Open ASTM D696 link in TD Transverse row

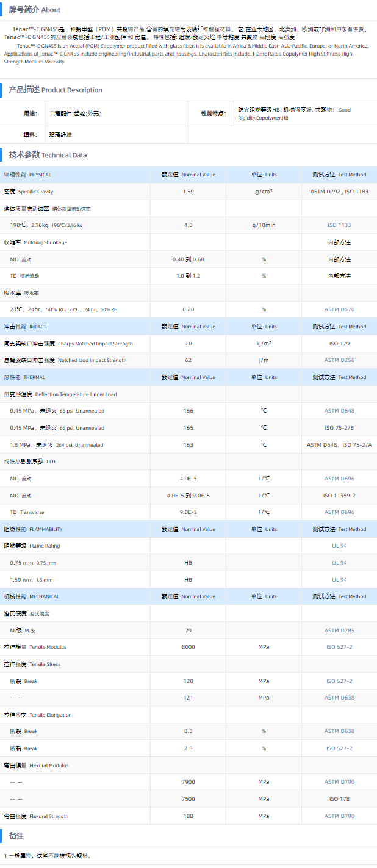[x=339, y=512]
